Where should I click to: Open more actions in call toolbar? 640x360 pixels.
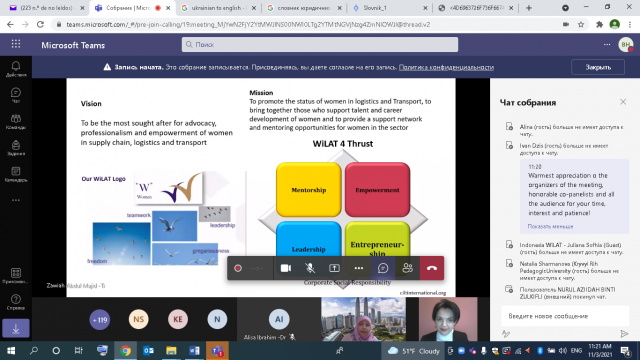click(359, 268)
